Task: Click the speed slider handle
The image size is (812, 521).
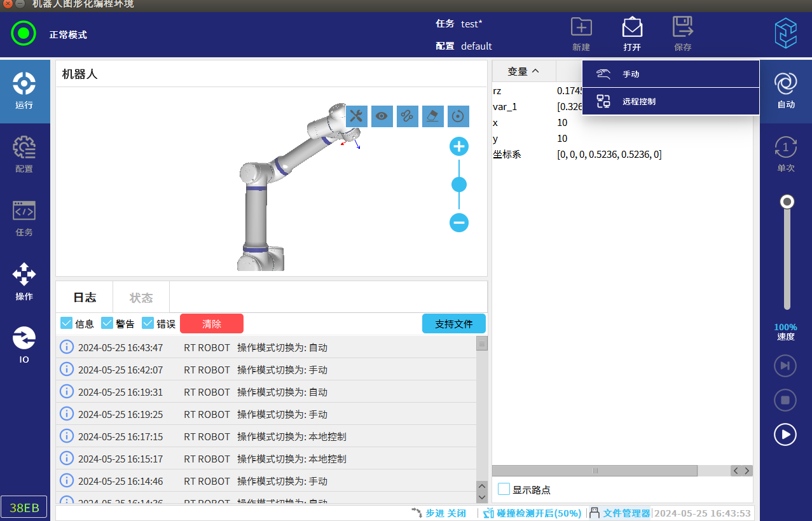Action: click(787, 202)
